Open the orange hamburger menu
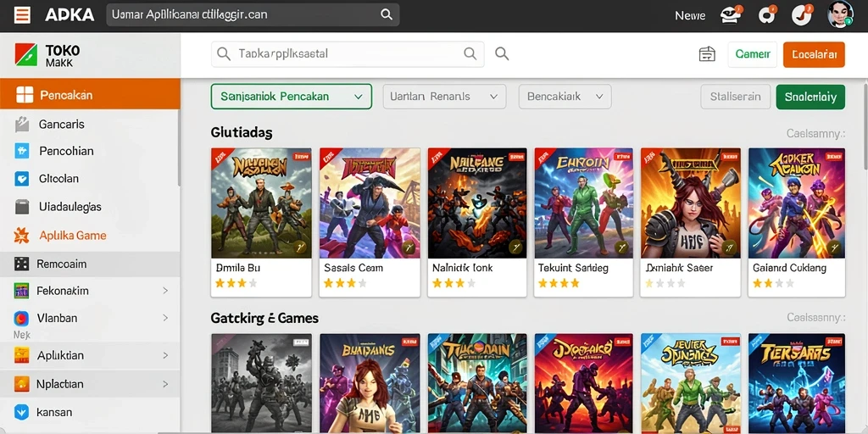868x434 pixels. 22,15
